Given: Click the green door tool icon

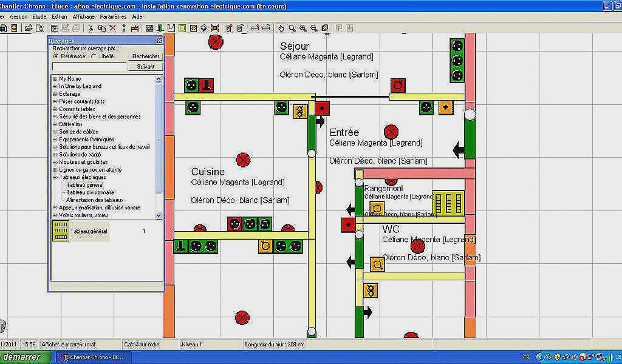Looking at the screenshot, I should point(160,28).
